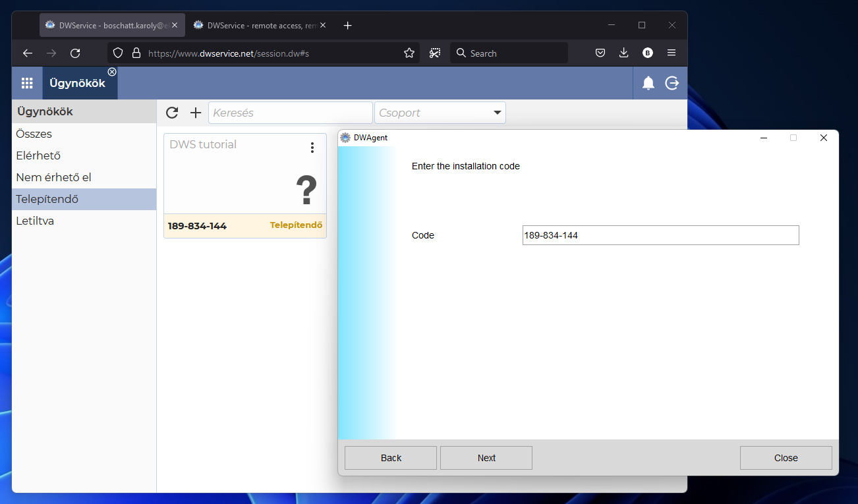Click the question mark on DWS tutorial card
The height and width of the screenshot is (504, 858).
pos(306,191)
